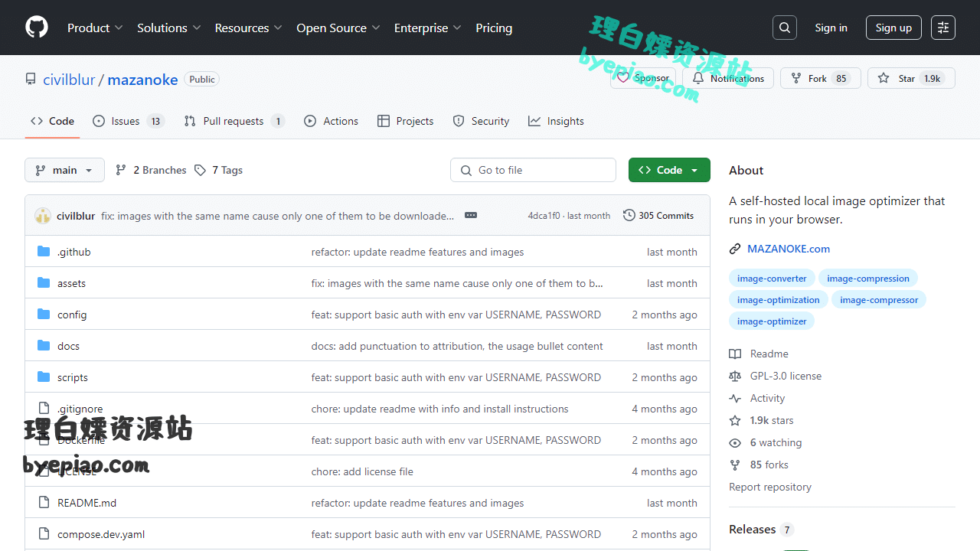Click the image-compression topic tag
980x551 pixels.
tap(868, 279)
